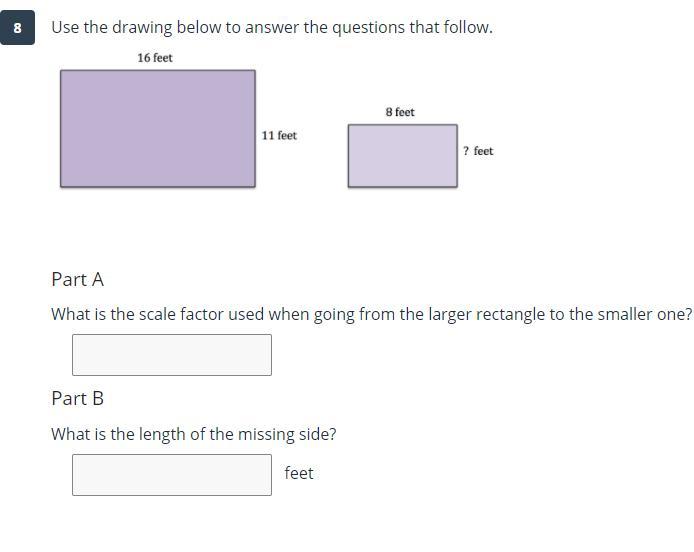
Task: Click the "Part A" heading
Action: (77, 280)
